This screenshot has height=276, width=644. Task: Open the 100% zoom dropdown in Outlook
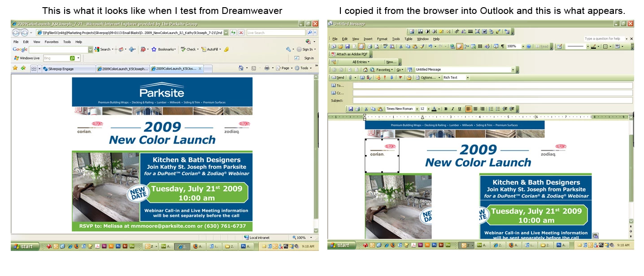click(523, 46)
